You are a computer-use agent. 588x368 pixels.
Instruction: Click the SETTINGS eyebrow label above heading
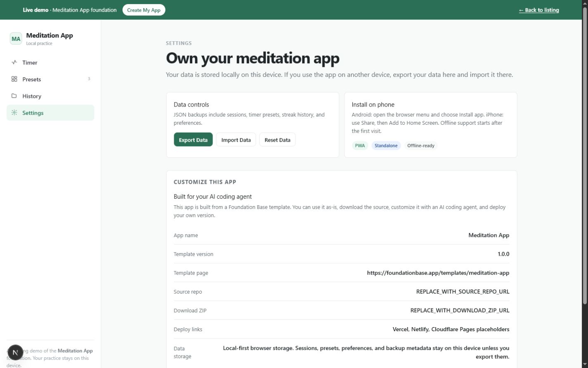(179, 43)
